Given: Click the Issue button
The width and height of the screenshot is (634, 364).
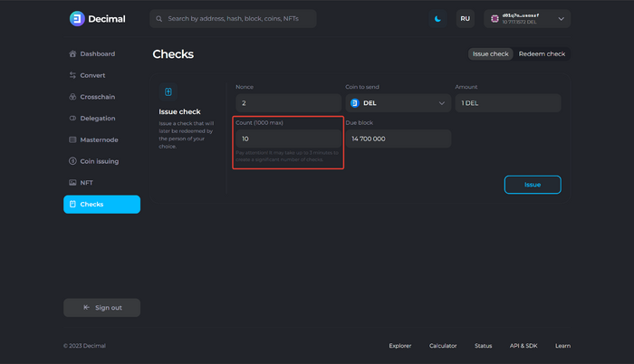Looking at the screenshot, I should tap(533, 185).
